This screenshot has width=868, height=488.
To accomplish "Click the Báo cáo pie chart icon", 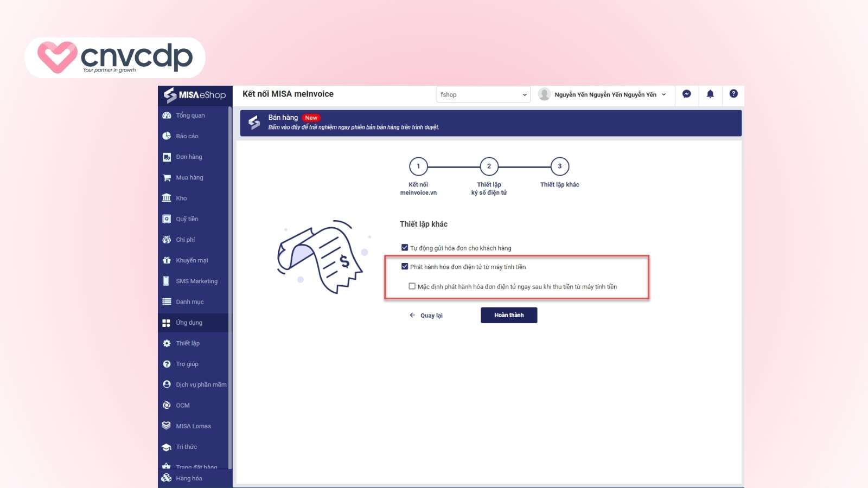I will pyautogui.click(x=167, y=136).
